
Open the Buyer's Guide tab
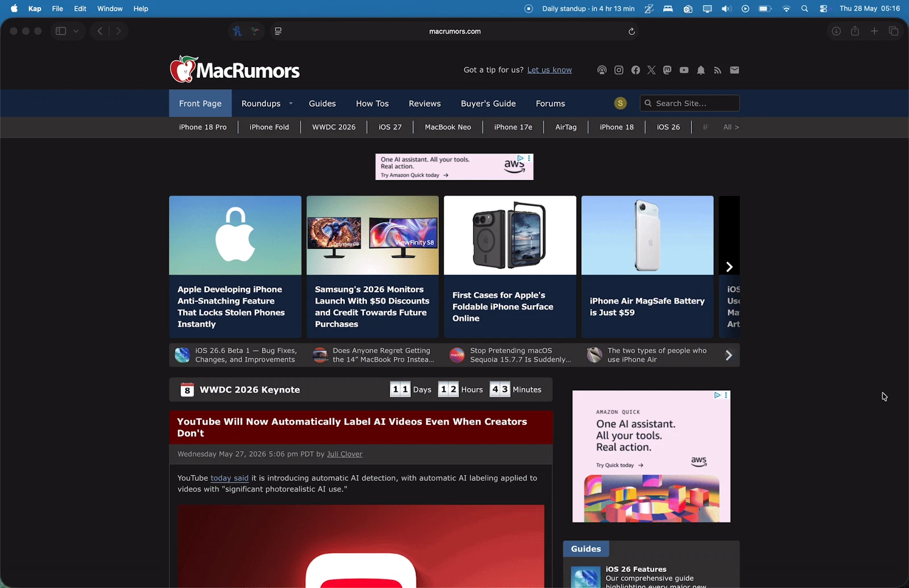click(x=488, y=103)
